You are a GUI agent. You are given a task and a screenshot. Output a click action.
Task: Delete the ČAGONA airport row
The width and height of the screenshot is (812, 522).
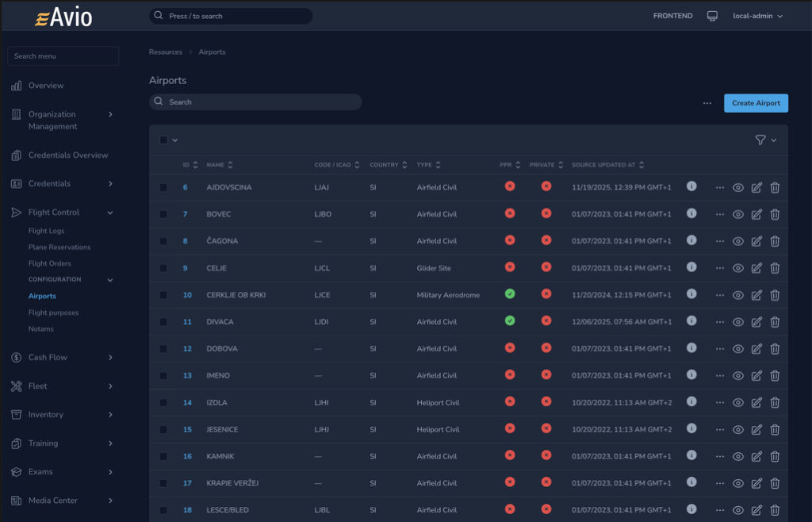[x=775, y=241]
